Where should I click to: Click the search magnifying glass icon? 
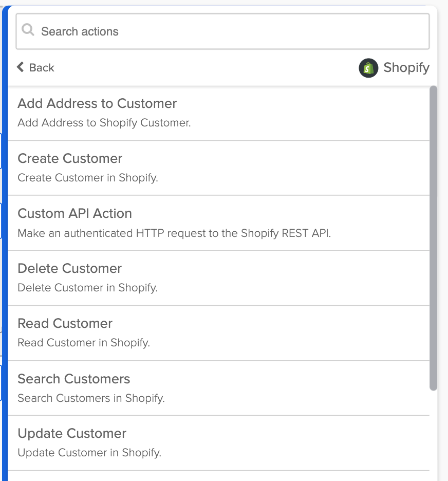[28, 31]
